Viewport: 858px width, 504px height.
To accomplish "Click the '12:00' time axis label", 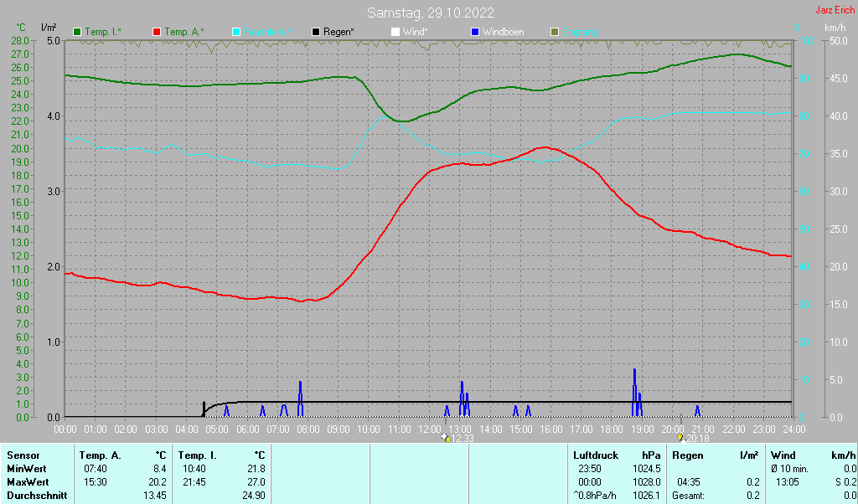I will coord(430,429).
